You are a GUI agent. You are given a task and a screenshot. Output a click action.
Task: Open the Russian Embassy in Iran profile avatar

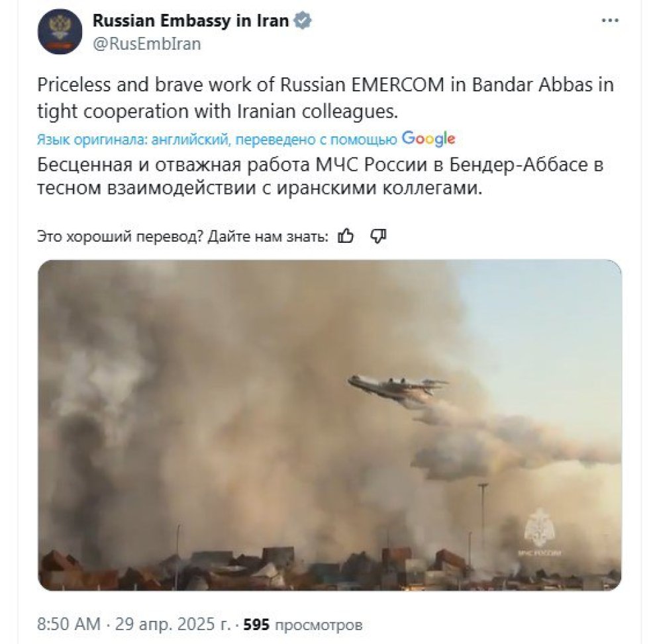pos(60,31)
